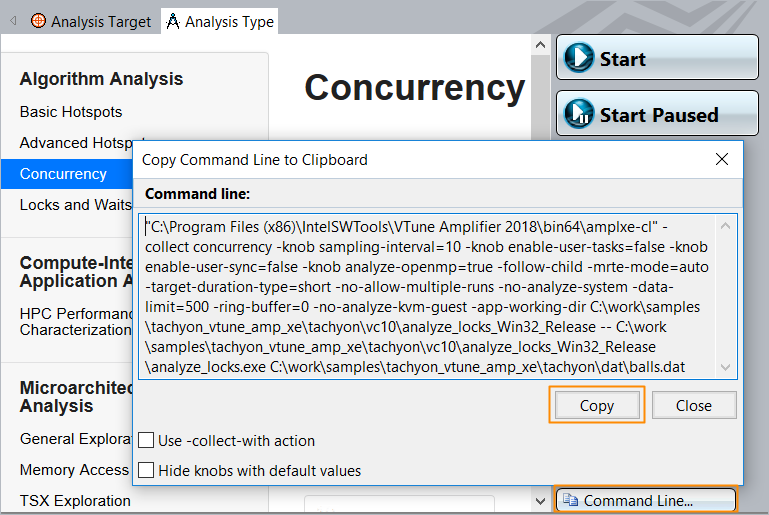The height and width of the screenshot is (515, 769).
Task: Close the Copy Command Line dialog with X
Action: (x=721, y=159)
